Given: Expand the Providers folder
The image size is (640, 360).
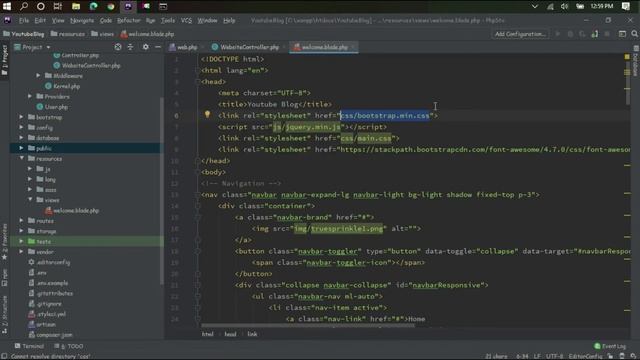Looking at the screenshot, I should (x=30, y=96).
